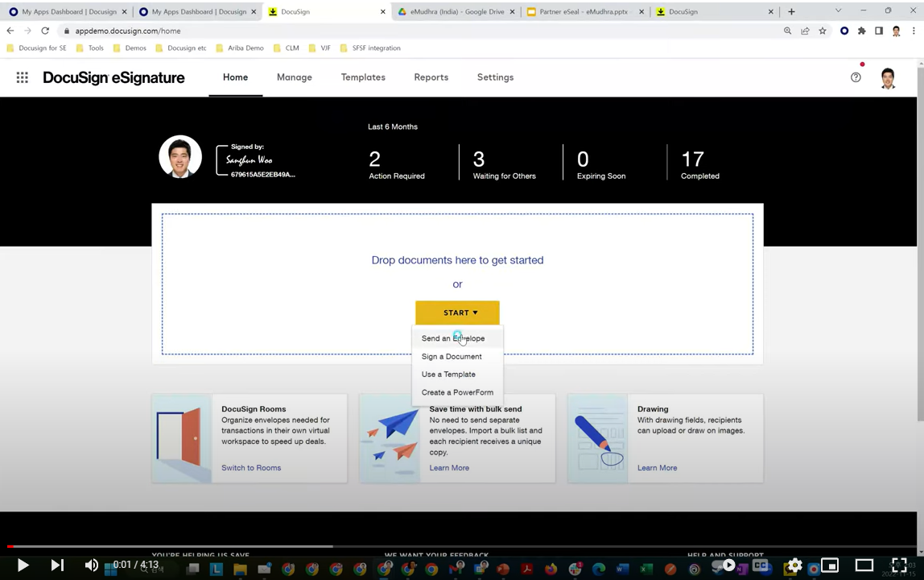
Task: Open the Chrome tab search chevron
Action: point(838,11)
